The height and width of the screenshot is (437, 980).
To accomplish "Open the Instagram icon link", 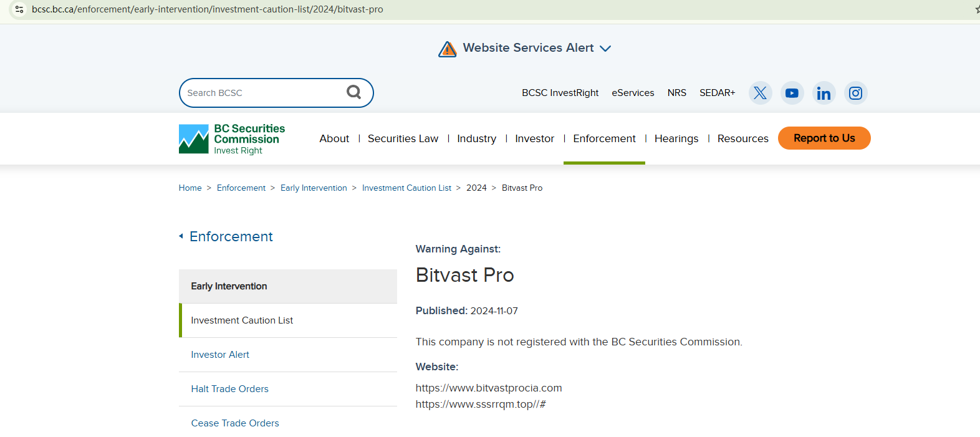I will [855, 93].
